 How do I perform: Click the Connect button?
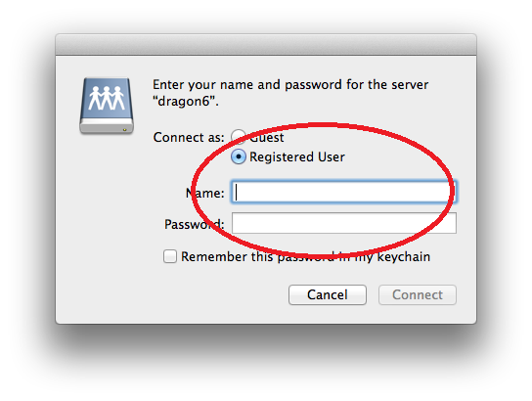point(418,294)
